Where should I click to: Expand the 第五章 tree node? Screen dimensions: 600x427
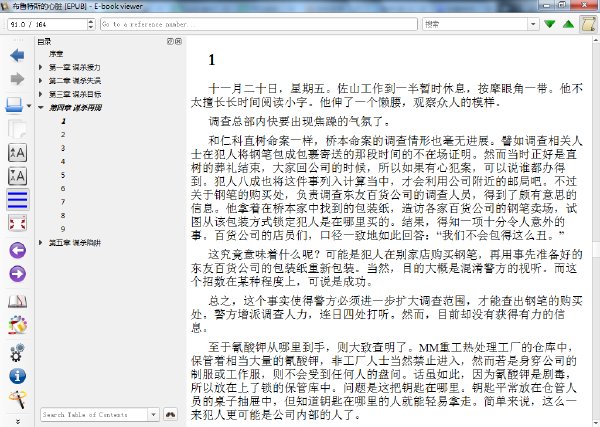point(41,243)
